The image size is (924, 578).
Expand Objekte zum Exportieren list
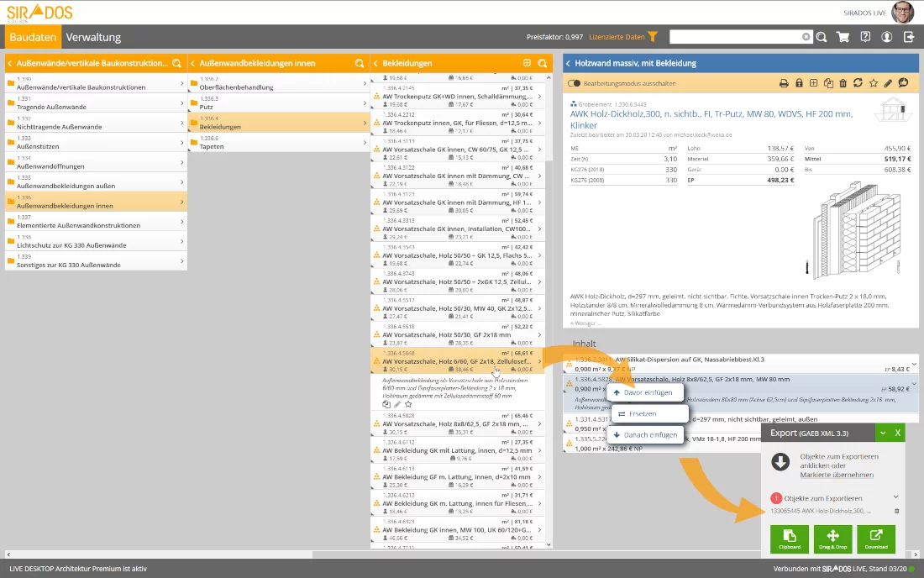(896, 497)
